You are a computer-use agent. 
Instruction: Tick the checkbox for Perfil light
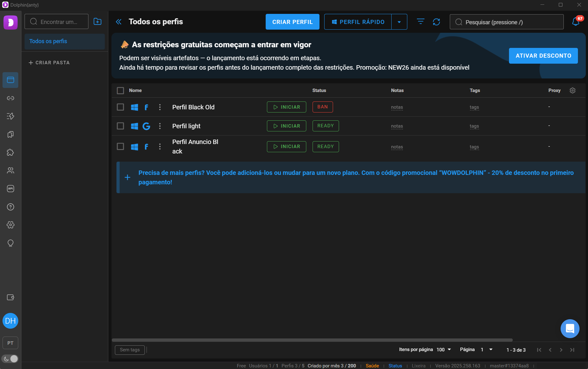coord(120,126)
